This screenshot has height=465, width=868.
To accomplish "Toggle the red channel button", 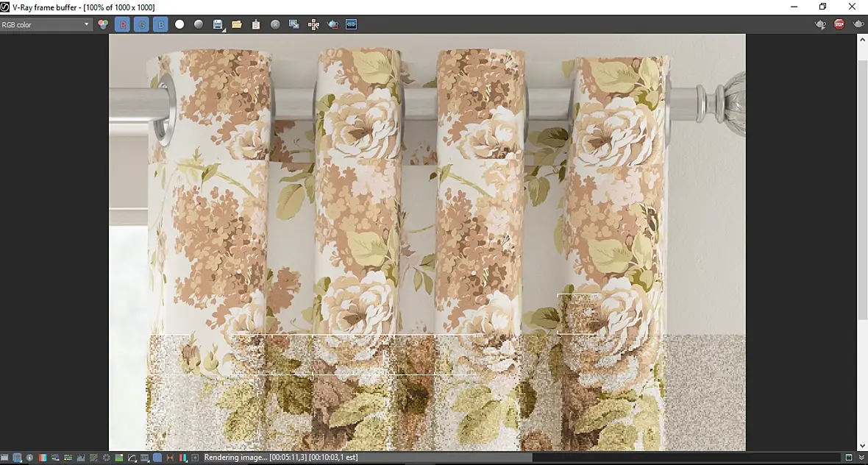I will 122,24.
